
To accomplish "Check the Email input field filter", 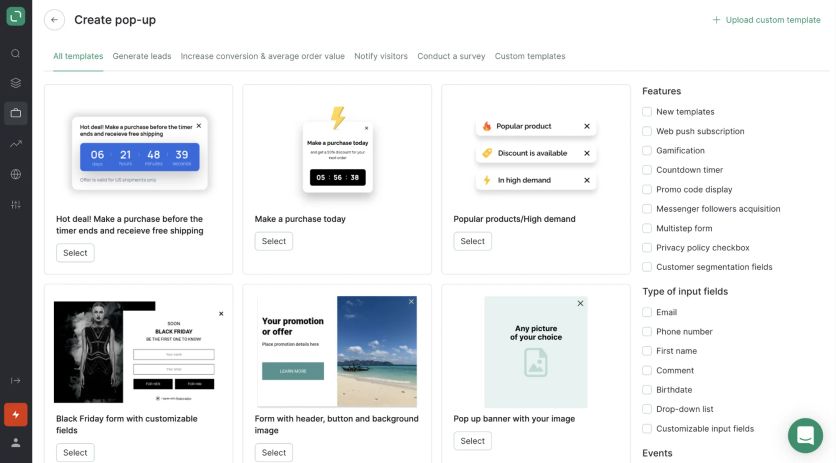I will [647, 312].
